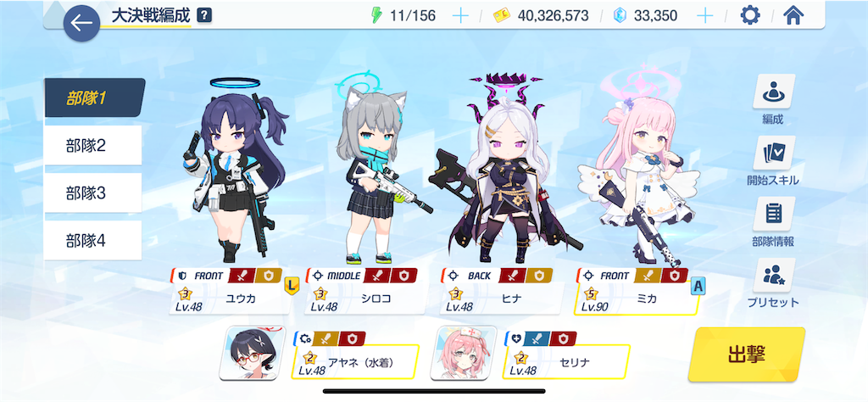Select the ユウカ character slot card
The image size is (868, 402).
click(x=231, y=292)
